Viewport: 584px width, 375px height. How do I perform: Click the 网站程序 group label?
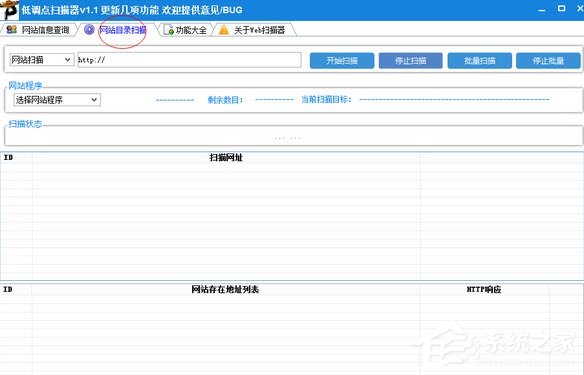tap(25, 86)
